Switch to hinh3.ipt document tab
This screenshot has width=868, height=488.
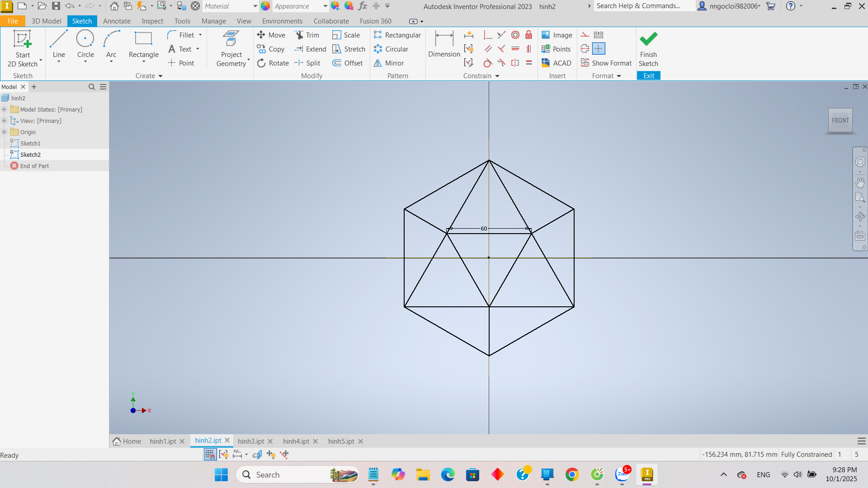[250, 441]
